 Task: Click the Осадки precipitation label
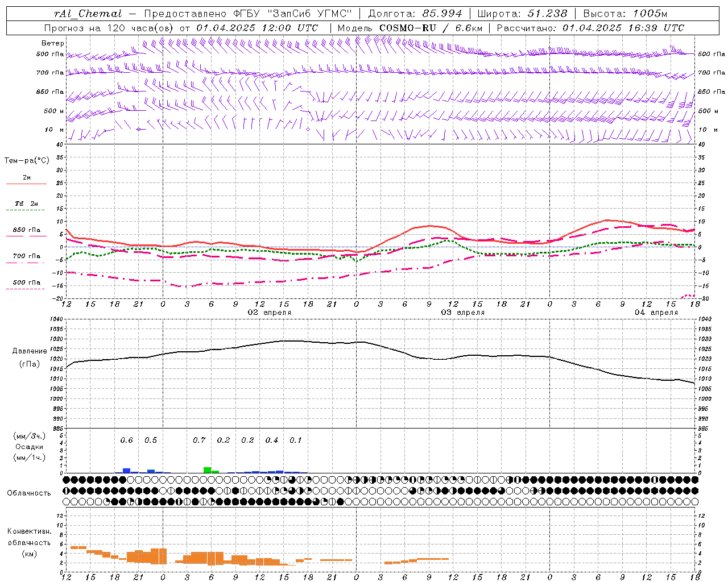tap(30, 447)
